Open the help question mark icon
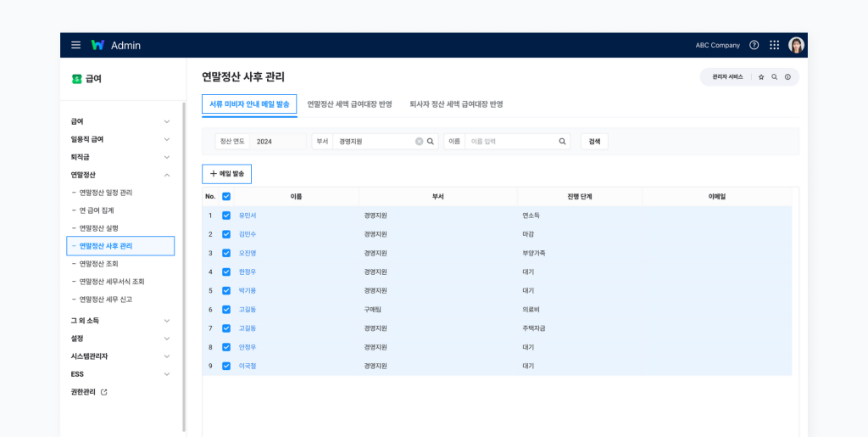Viewport: 868px width, 437px height. tap(754, 46)
